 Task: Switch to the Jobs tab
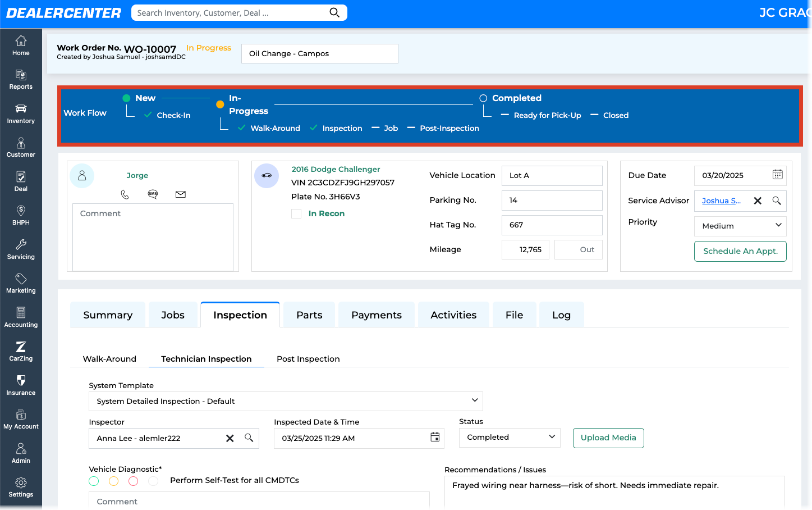click(173, 315)
